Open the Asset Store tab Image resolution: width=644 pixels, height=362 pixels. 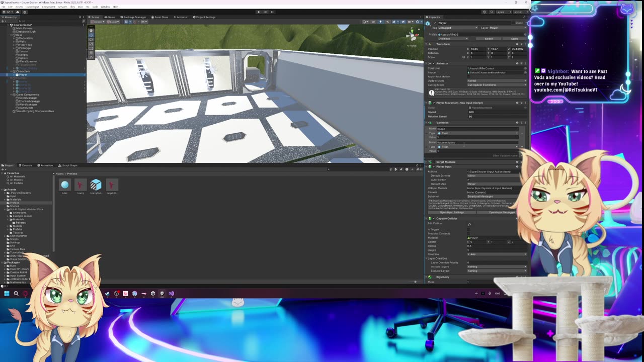pyautogui.click(x=160, y=17)
